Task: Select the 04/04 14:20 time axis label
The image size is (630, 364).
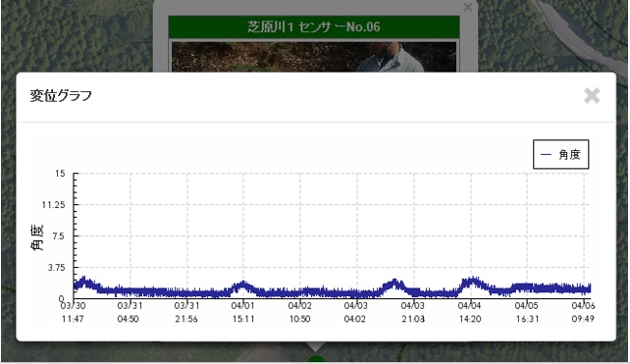Action: (x=470, y=312)
